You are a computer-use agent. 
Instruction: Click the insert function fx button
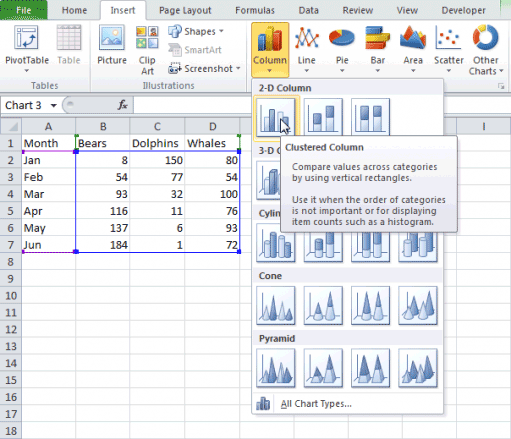(122, 105)
